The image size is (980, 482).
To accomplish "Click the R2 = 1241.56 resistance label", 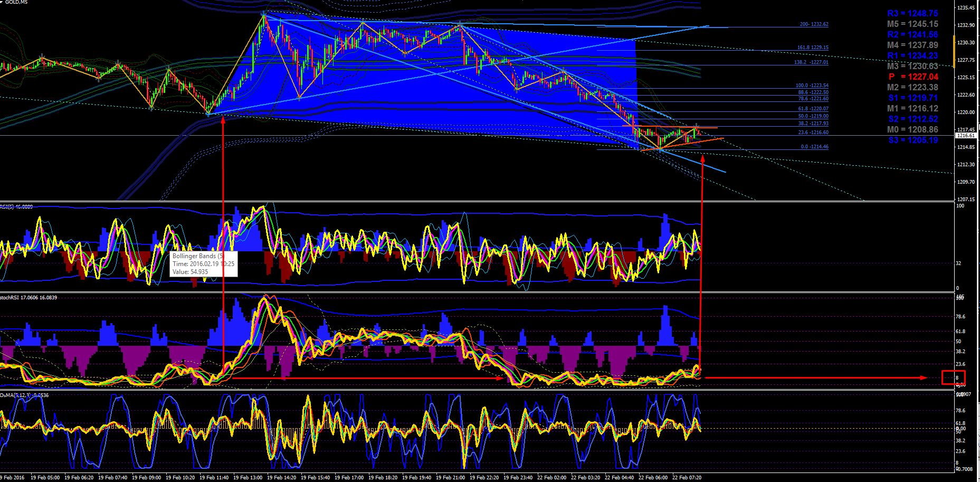I will point(912,35).
